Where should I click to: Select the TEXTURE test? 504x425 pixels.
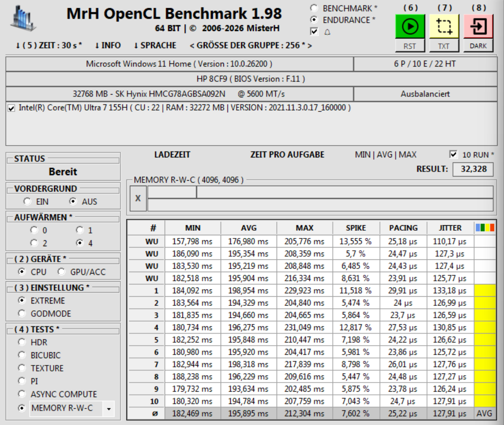click(x=21, y=368)
